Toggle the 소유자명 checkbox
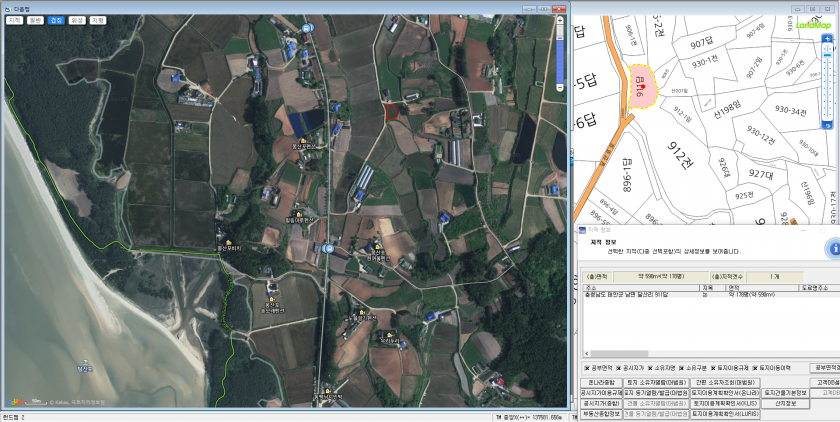Viewport: 840px width, 422px height. pos(650,368)
